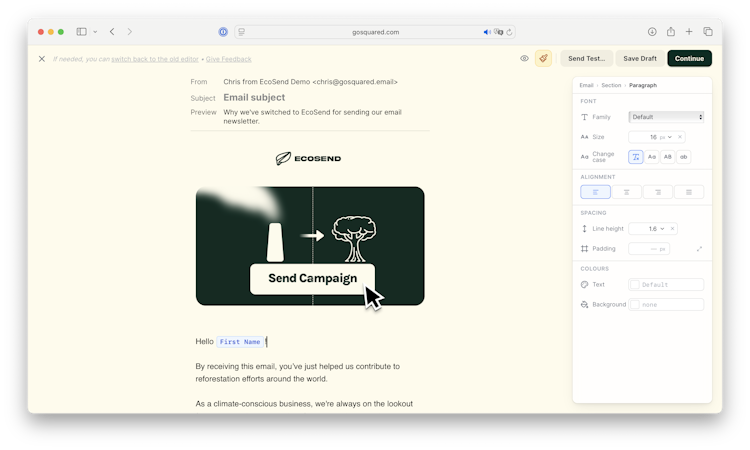Image resolution: width=750 pixels, height=450 pixels.
Task: Click the gosquared.com address bar
Action: 375,32
